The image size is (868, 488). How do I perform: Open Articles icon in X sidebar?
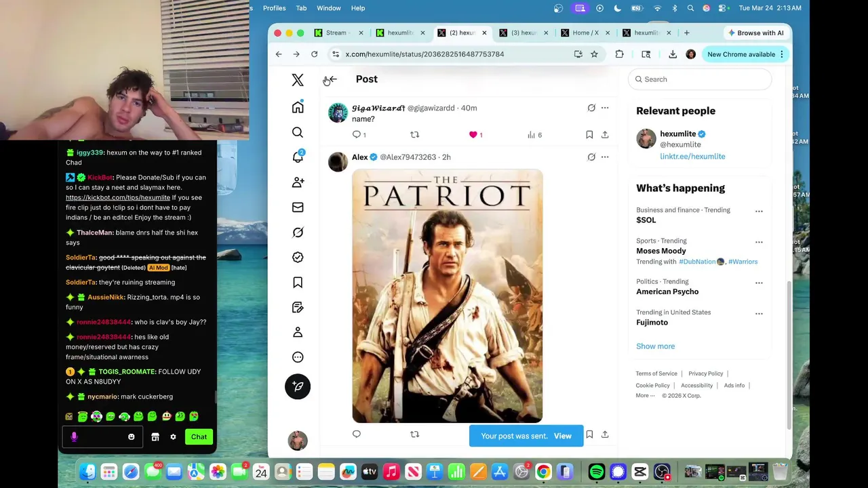point(298,308)
